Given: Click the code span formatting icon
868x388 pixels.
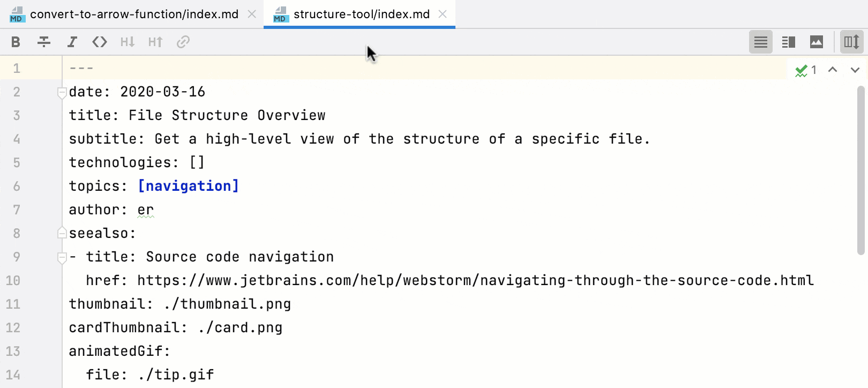Looking at the screenshot, I should (x=100, y=42).
